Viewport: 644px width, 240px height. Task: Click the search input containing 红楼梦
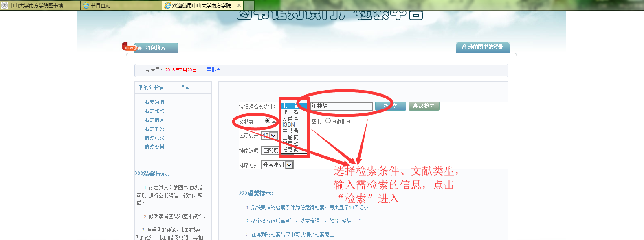tap(341, 106)
